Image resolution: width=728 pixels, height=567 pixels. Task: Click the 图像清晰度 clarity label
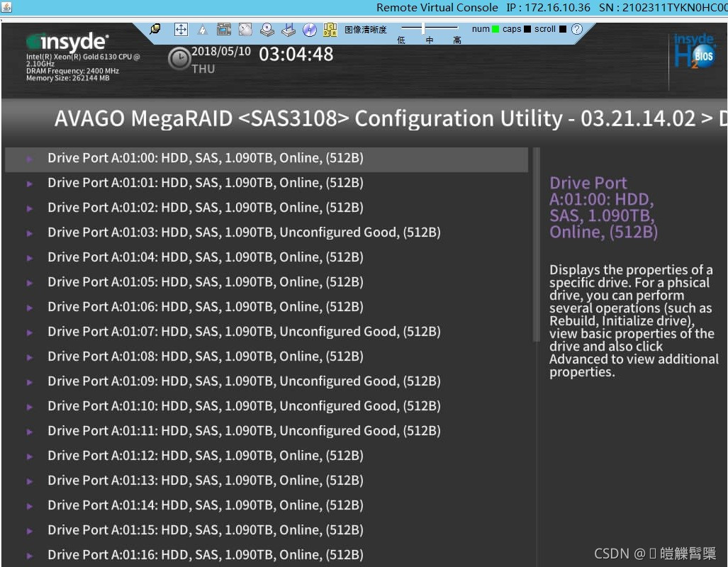pos(365,30)
